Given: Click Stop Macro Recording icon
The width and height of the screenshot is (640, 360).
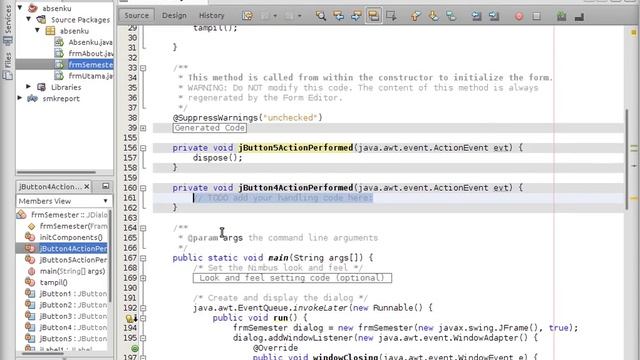Looking at the screenshot, I should (x=536, y=16).
